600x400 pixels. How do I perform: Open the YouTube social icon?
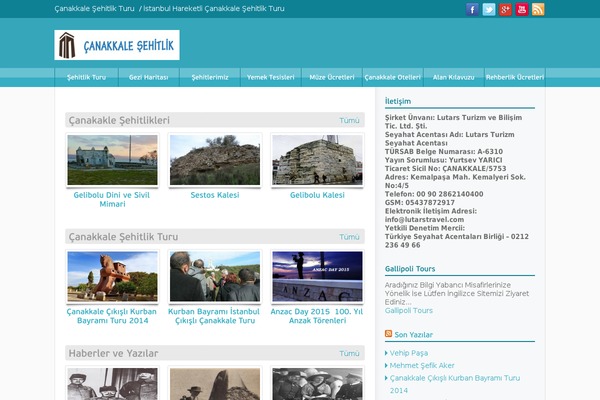[x=522, y=9]
